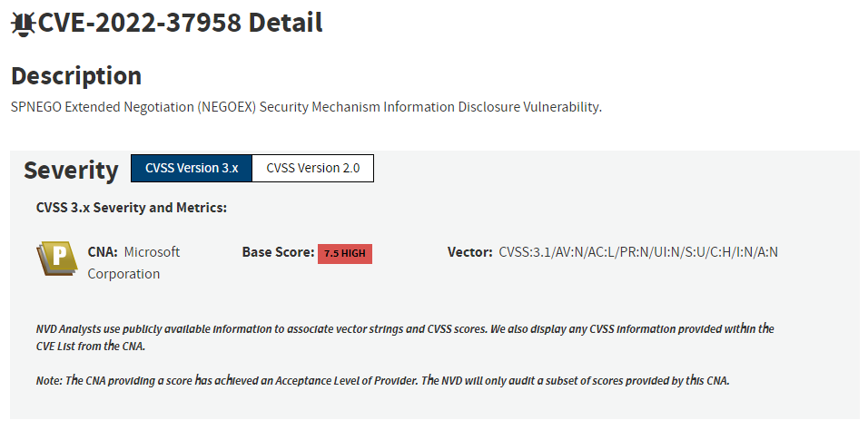
Task: Click the CVSS:3.1 vector string
Action: 638,252
